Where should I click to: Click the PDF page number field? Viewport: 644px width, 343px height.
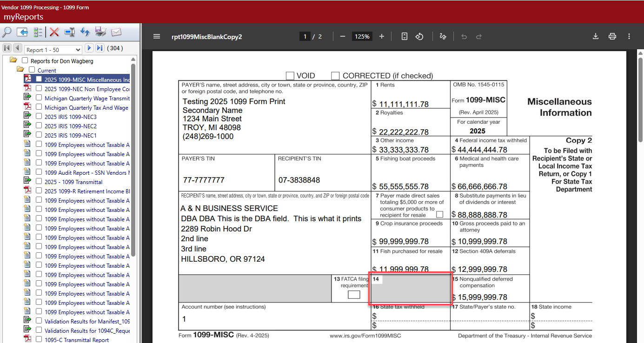point(305,36)
